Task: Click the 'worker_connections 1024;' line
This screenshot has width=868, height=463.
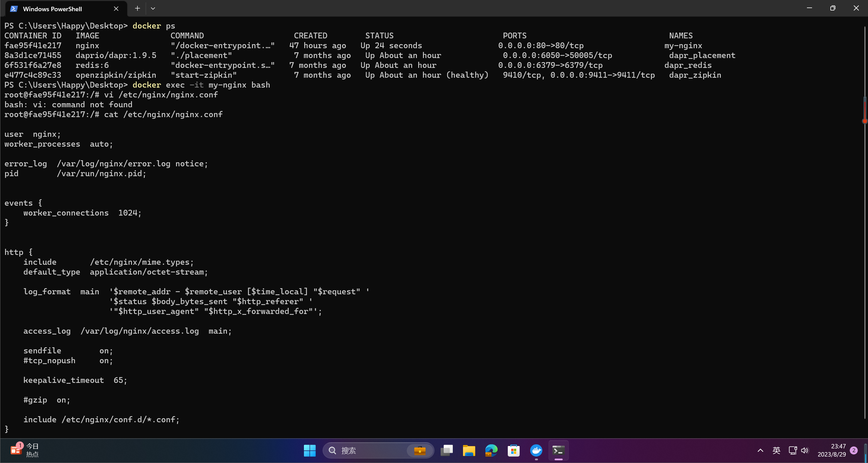Action: pos(82,213)
